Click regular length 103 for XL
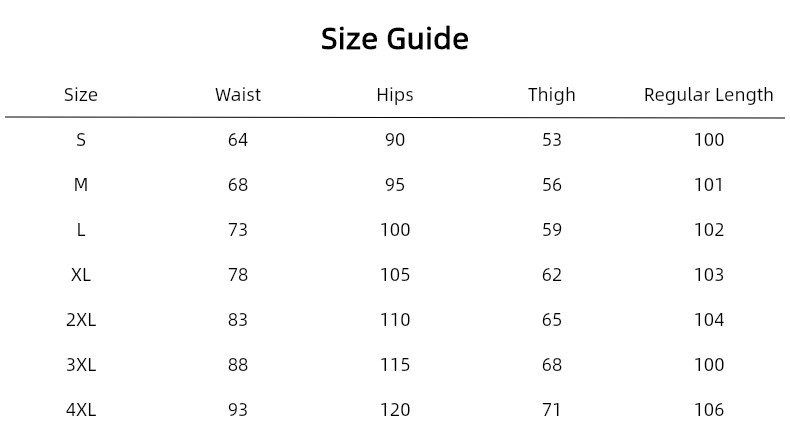The image size is (790, 445). coord(709,275)
